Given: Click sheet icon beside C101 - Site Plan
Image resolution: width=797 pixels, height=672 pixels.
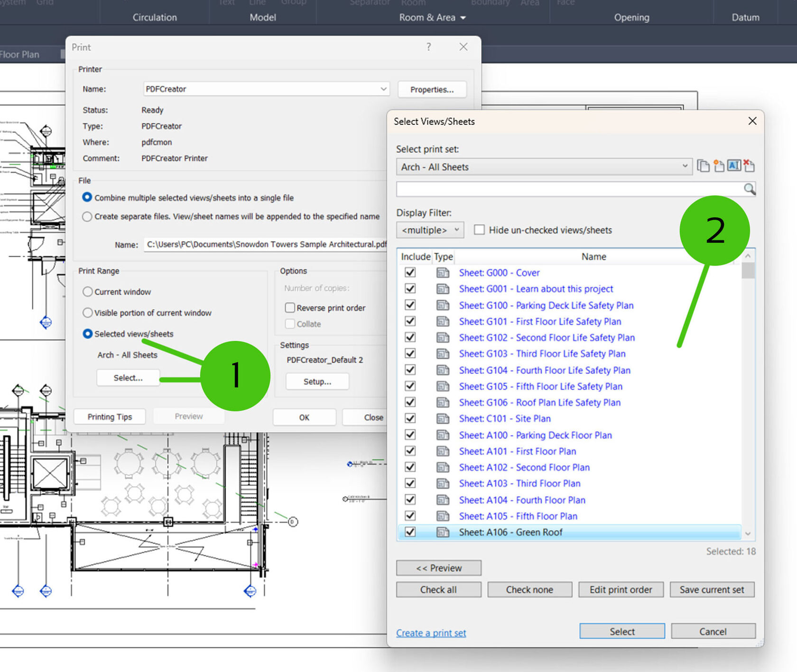Looking at the screenshot, I should pos(443,419).
